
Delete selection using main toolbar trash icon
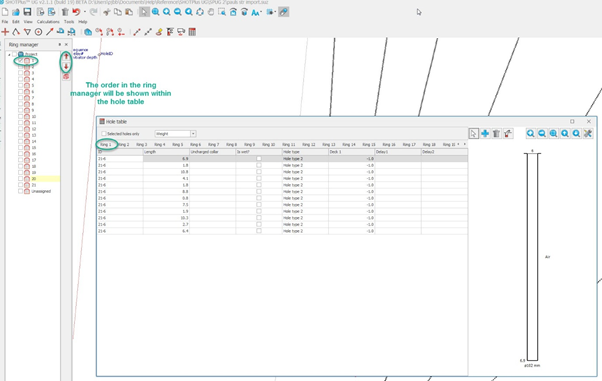(65, 12)
